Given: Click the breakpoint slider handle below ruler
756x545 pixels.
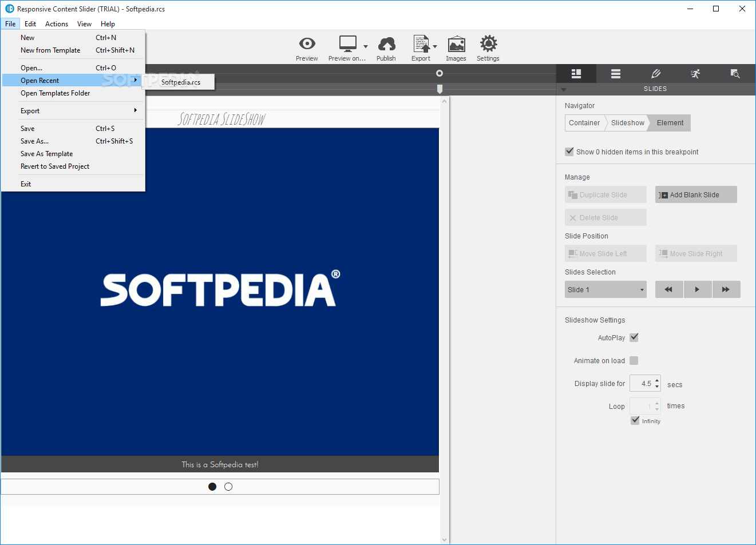Looking at the screenshot, I should (x=440, y=89).
